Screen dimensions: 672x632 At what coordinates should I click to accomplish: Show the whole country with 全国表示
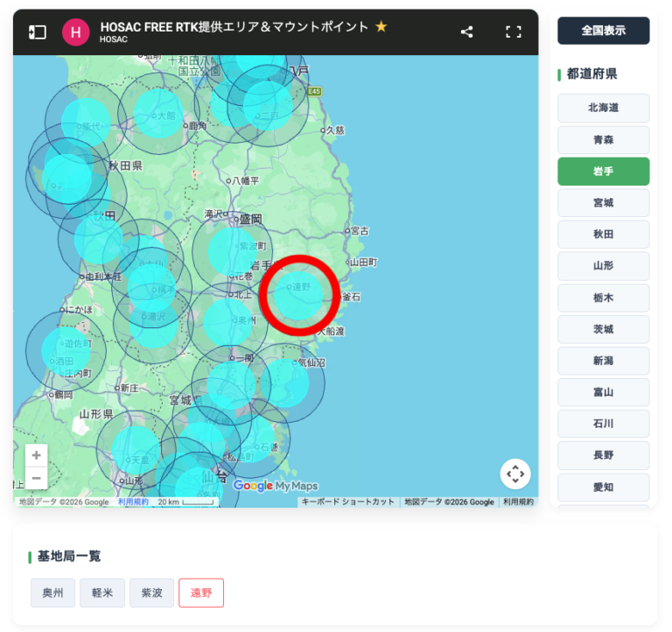pos(604,31)
